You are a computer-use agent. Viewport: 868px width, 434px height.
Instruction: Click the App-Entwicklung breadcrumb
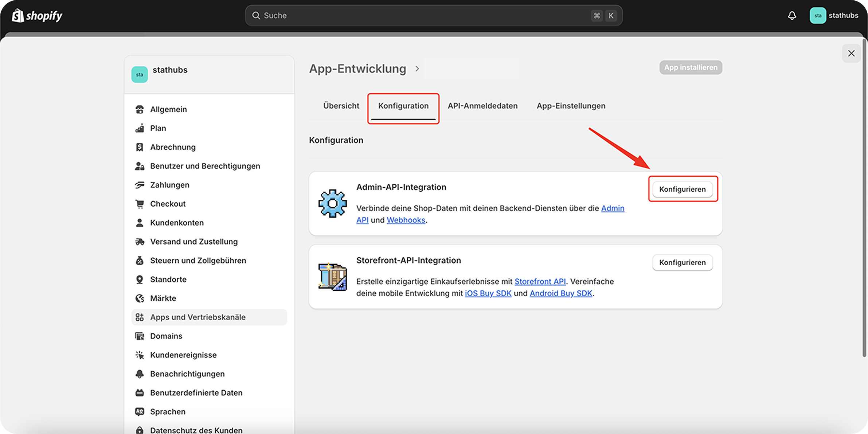[x=357, y=69]
